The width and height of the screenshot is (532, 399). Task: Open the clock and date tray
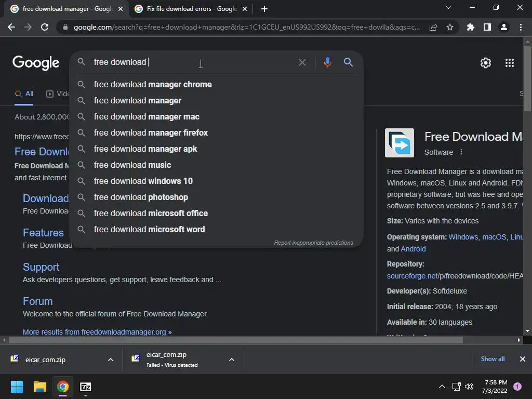(x=495, y=387)
